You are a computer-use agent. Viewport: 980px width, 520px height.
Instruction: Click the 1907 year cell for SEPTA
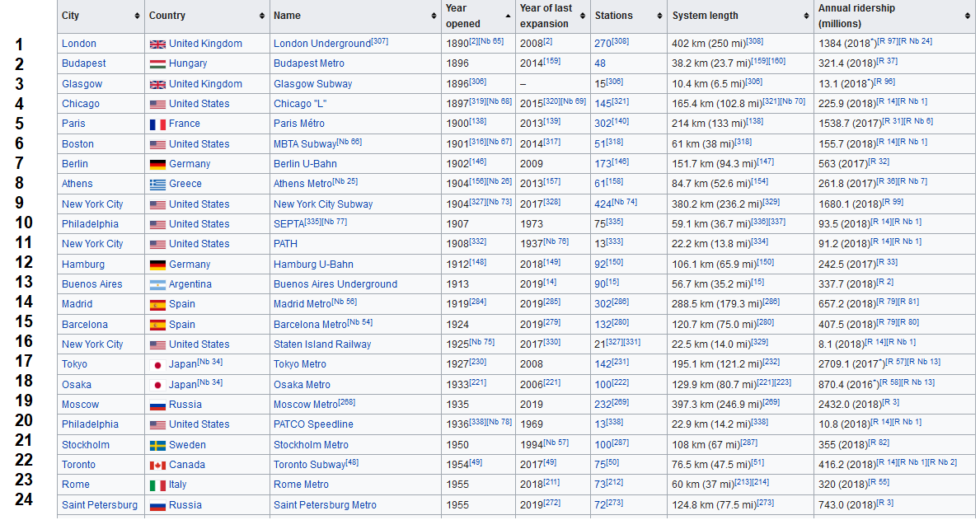(457, 224)
